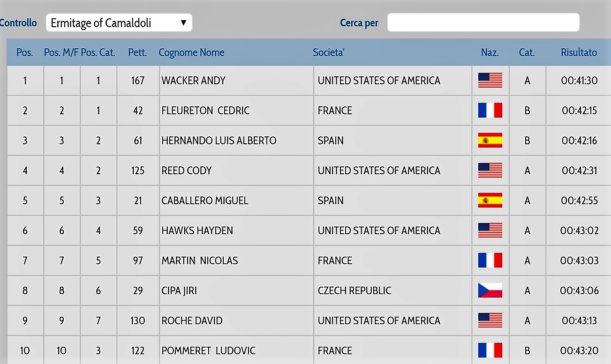The width and height of the screenshot is (611, 364).
Task: Select runner name WACKER ANDY
Action: 193,81
